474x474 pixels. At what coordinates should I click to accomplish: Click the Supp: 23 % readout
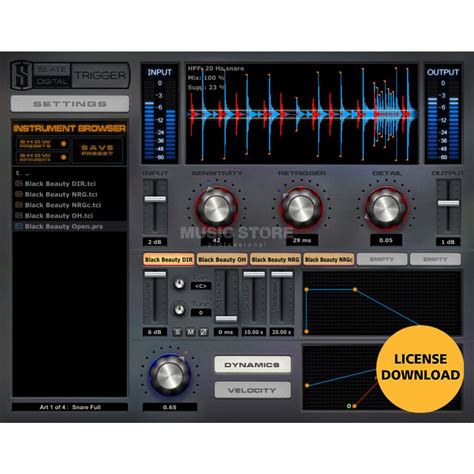207,87
